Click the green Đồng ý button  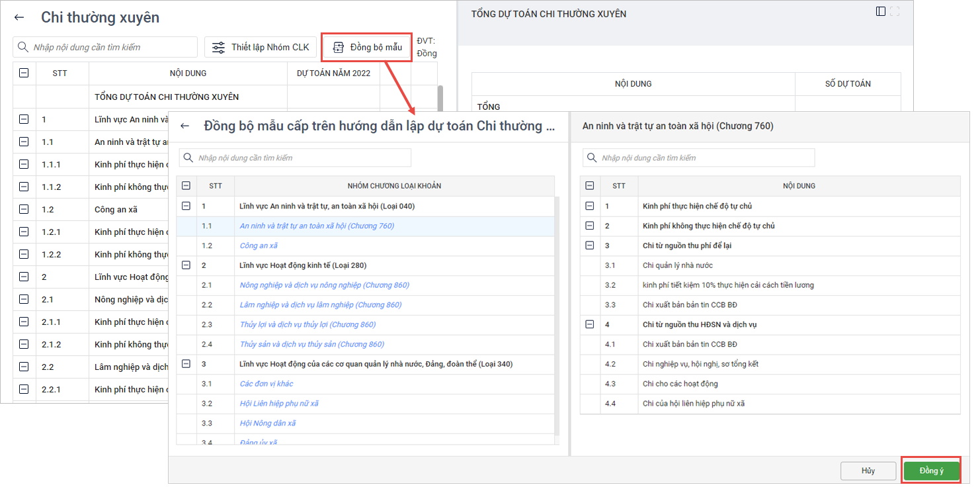tap(931, 471)
